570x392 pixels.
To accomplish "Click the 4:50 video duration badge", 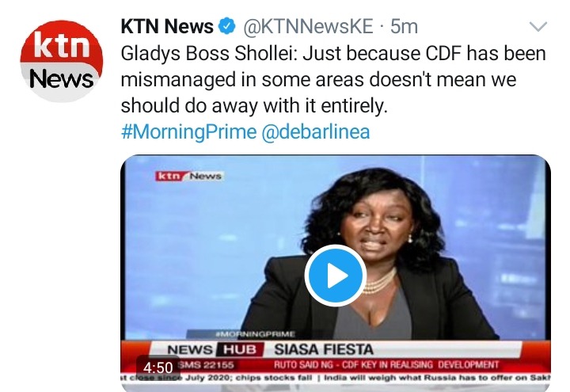I will pos(158,367).
